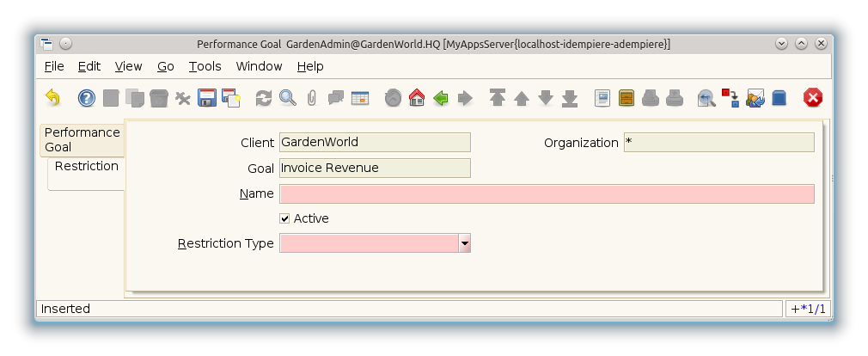This screenshot has height=356, width=868.
Task: Open the window menu button in title bar
Action: coord(47,44)
